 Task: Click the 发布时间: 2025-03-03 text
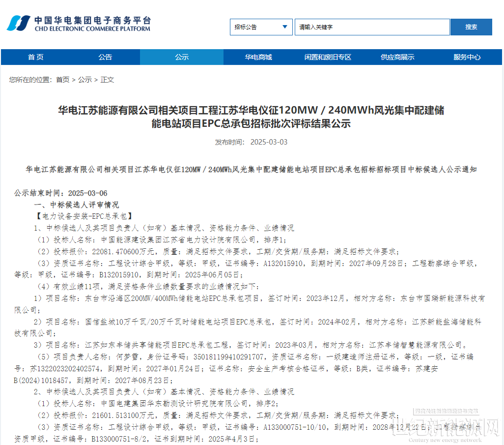[x=251, y=142]
